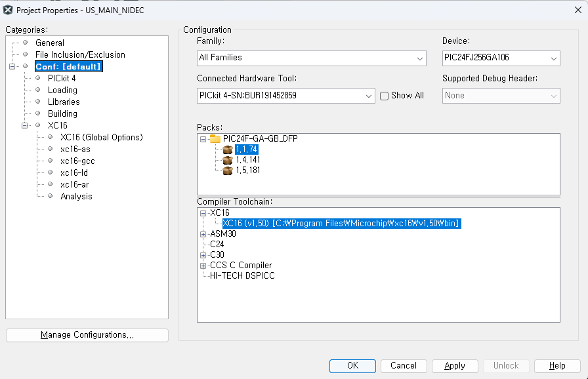Screen dimensions: 588x379
Task: Select File Inclusion/Exclusion category
Action: click(80, 54)
